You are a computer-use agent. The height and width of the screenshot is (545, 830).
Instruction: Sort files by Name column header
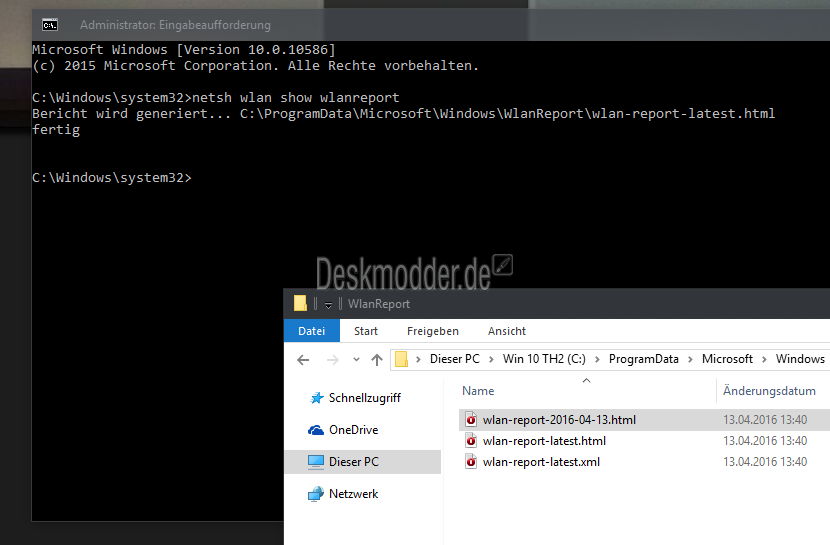click(478, 390)
